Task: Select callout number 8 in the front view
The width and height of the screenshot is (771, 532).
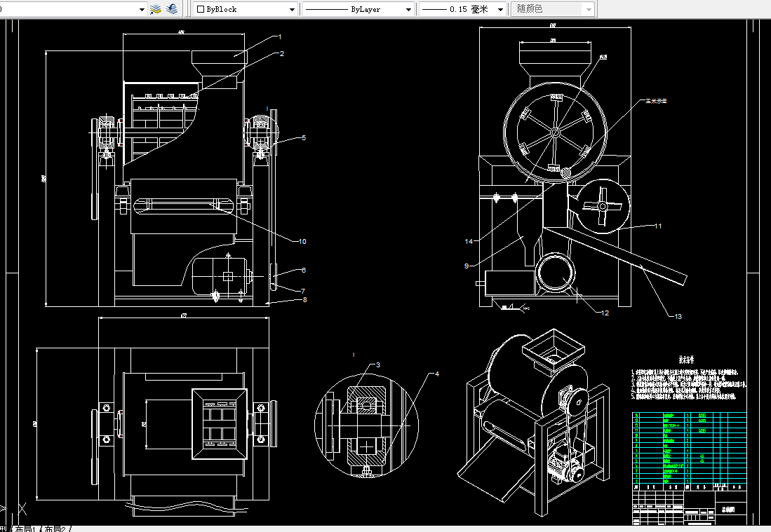Action: click(x=305, y=300)
